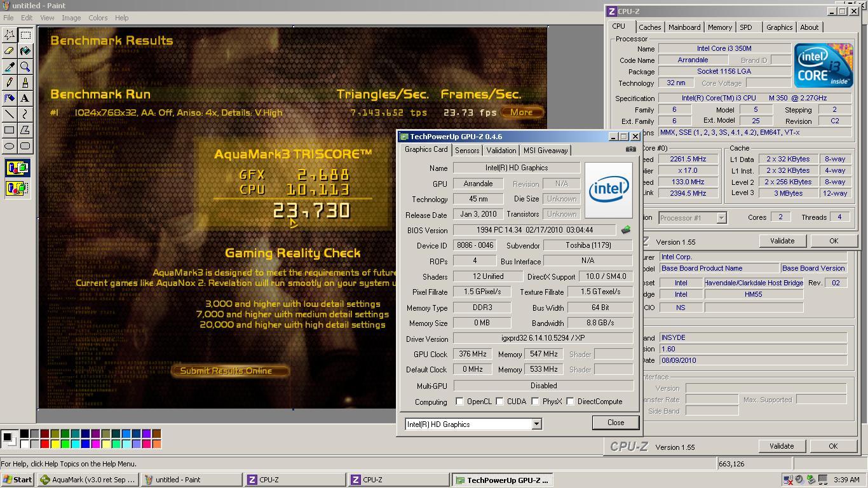Viewport: 868px width, 488px height.
Task: Choose the Ellipse shape tool
Action: click(10, 146)
